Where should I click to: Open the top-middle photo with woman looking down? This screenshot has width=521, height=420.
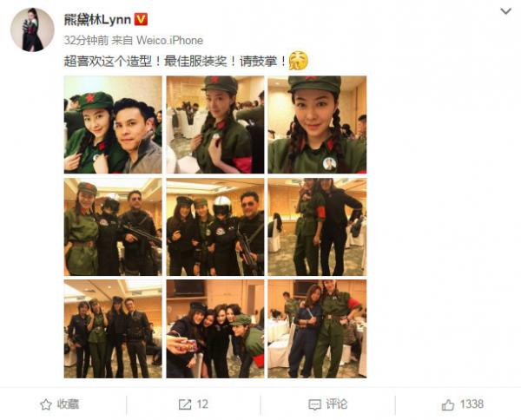(x=215, y=124)
